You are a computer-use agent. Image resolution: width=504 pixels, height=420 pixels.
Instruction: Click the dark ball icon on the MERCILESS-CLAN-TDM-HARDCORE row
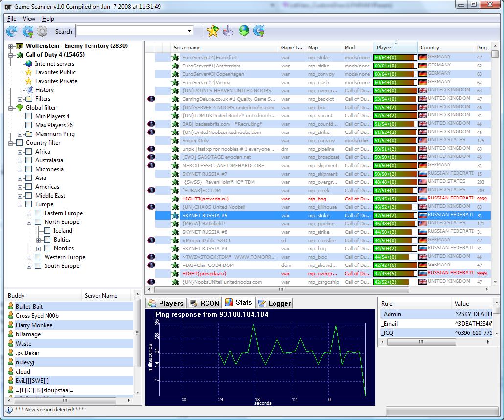[151, 165]
